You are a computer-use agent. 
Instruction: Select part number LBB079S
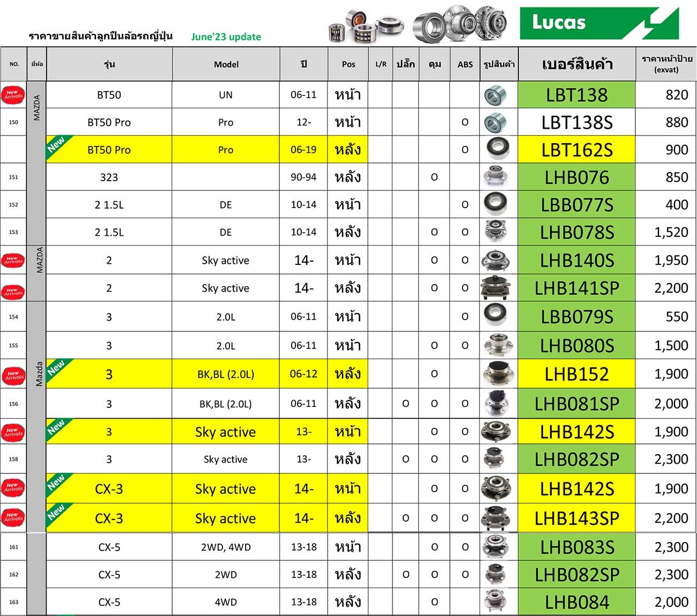pos(577,317)
